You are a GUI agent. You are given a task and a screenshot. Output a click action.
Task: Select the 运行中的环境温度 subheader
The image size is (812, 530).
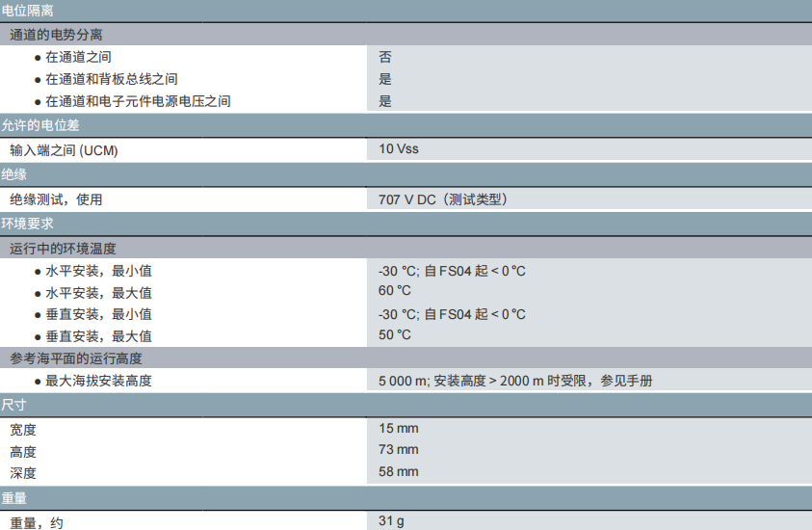63,249
